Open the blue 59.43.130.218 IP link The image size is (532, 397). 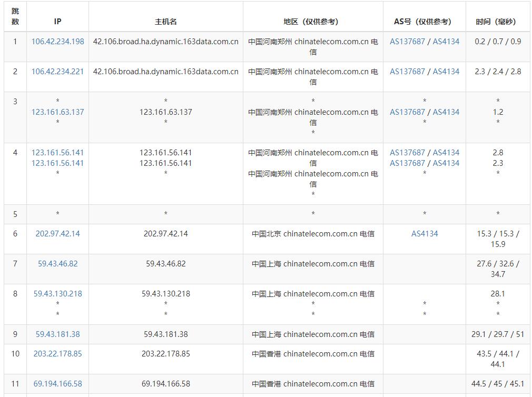58,294
